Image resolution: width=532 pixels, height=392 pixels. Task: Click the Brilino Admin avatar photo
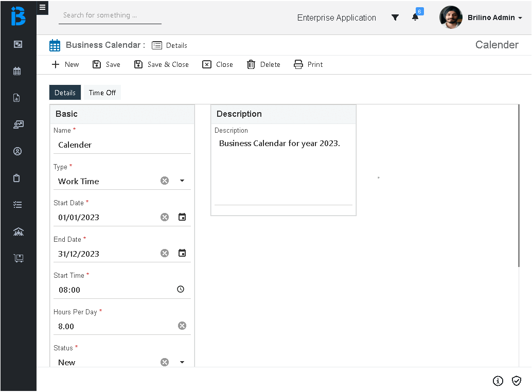click(x=451, y=17)
